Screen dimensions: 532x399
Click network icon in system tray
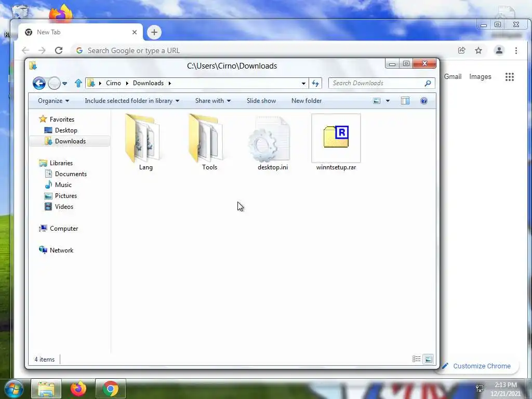tap(480, 389)
